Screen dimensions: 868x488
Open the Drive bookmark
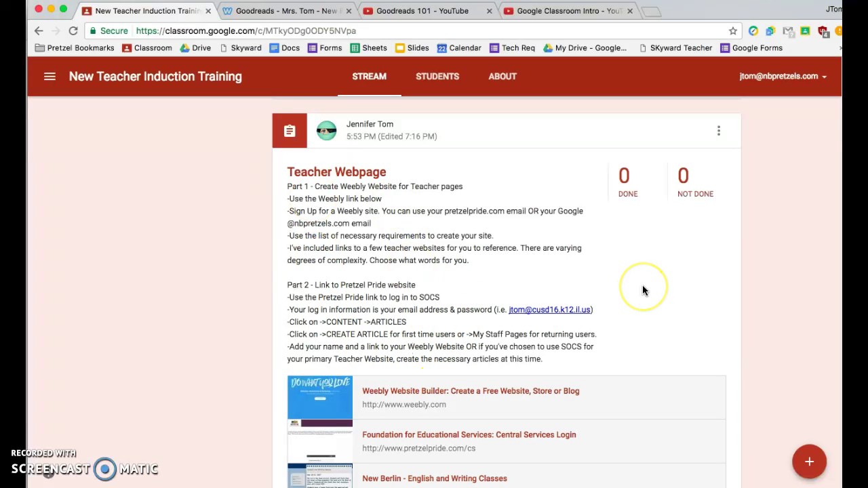click(x=195, y=48)
